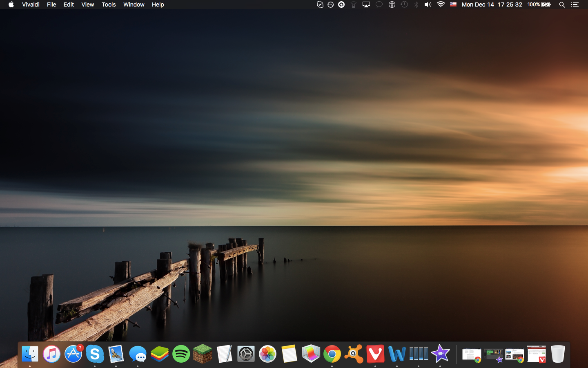Click the speech bubble menu bar icon
Image resolution: width=588 pixels, height=368 pixels.
379,4
